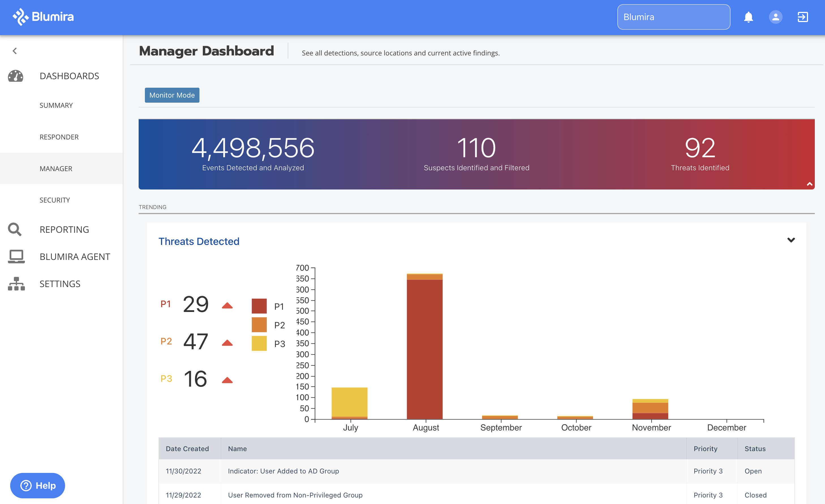Open the Summary dashboard menu item
This screenshot has width=825, height=504.
click(56, 105)
